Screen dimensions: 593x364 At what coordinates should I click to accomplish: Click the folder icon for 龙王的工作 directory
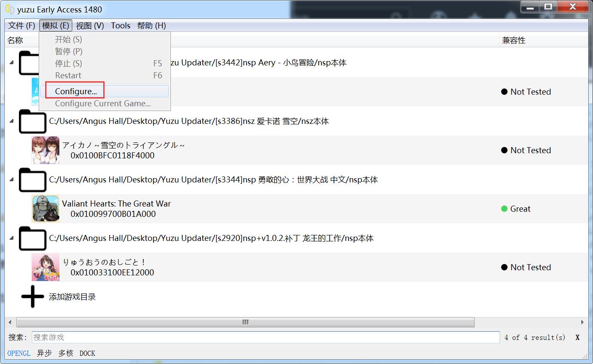pos(33,238)
